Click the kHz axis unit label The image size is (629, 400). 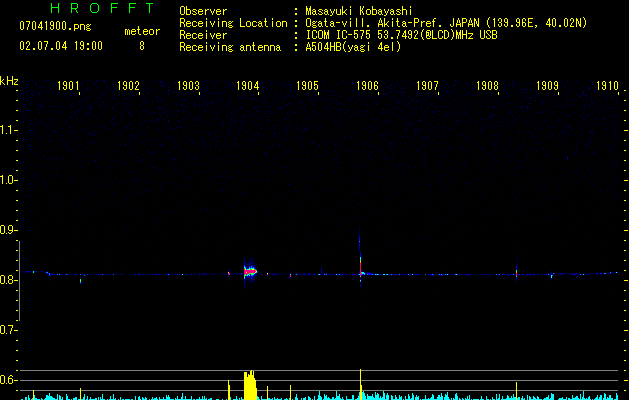[9, 81]
